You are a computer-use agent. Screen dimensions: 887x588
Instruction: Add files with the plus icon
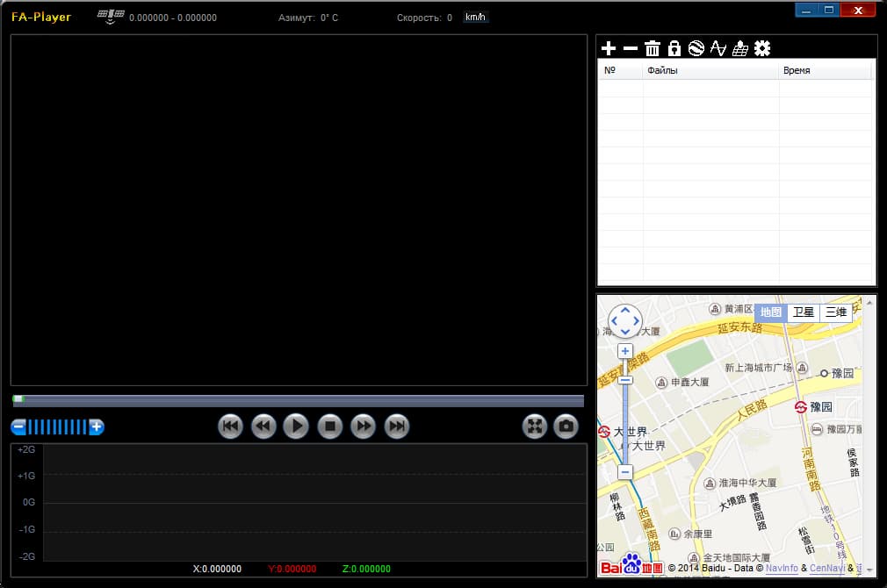point(608,48)
